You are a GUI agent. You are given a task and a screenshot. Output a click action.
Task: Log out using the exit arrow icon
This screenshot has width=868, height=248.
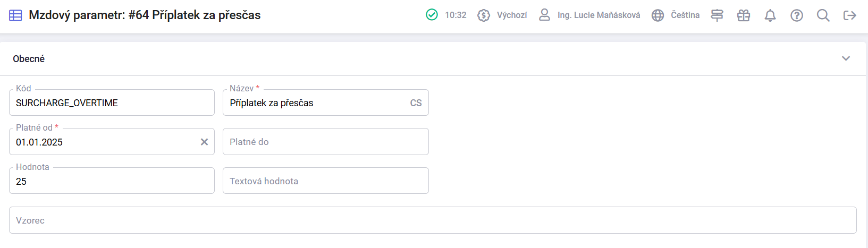pos(850,15)
